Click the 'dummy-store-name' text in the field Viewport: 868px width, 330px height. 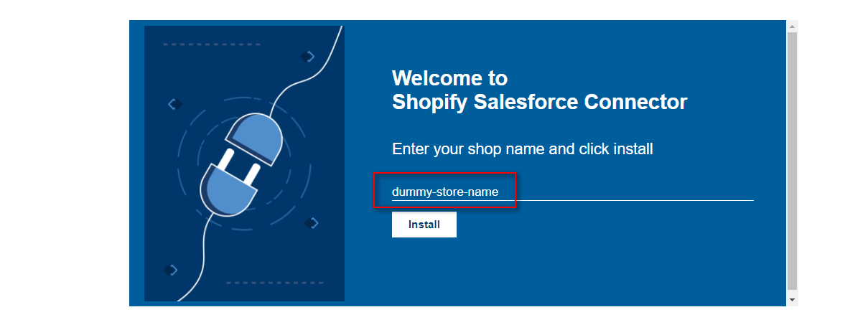(444, 192)
